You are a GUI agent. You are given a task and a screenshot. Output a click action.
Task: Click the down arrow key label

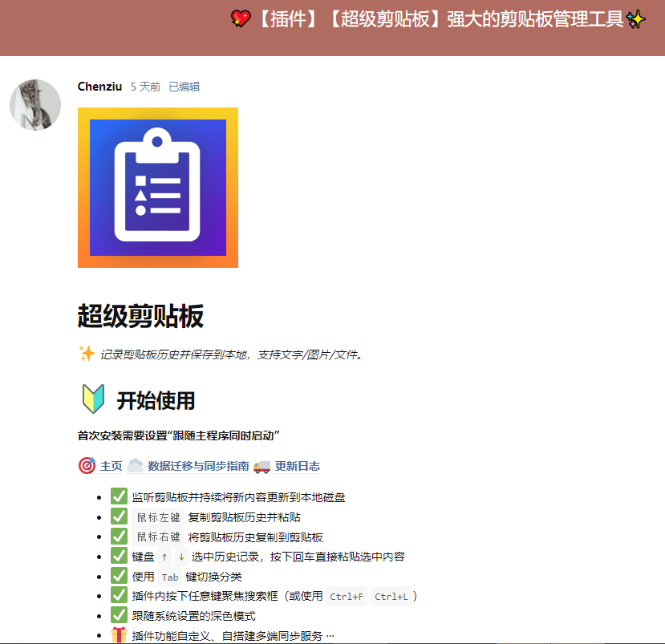181,557
